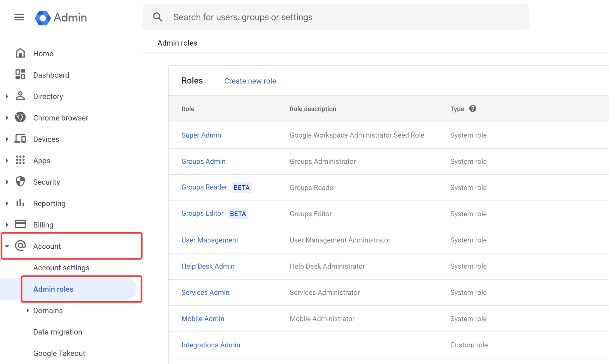The width and height of the screenshot is (609, 364).
Task: Click the Home house icon
Action: coord(20,53)
